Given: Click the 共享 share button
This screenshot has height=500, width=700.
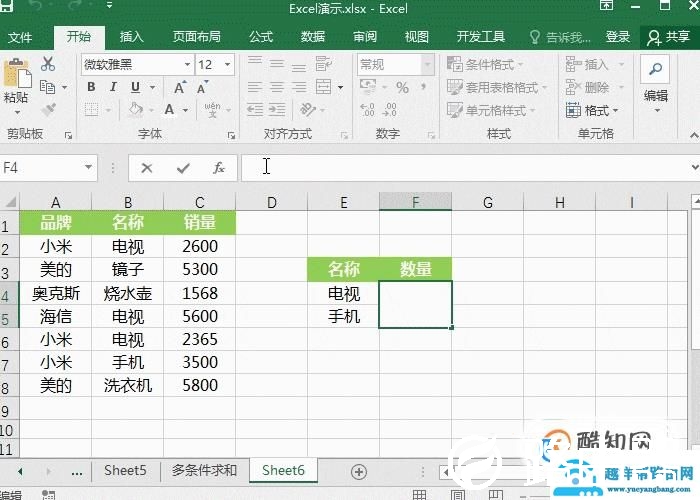Looking at the screenshot, I should (668, 37).
